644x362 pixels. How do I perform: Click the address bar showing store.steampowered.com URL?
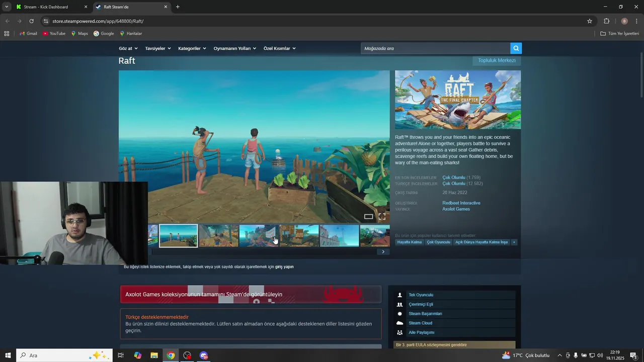point(98,21)
